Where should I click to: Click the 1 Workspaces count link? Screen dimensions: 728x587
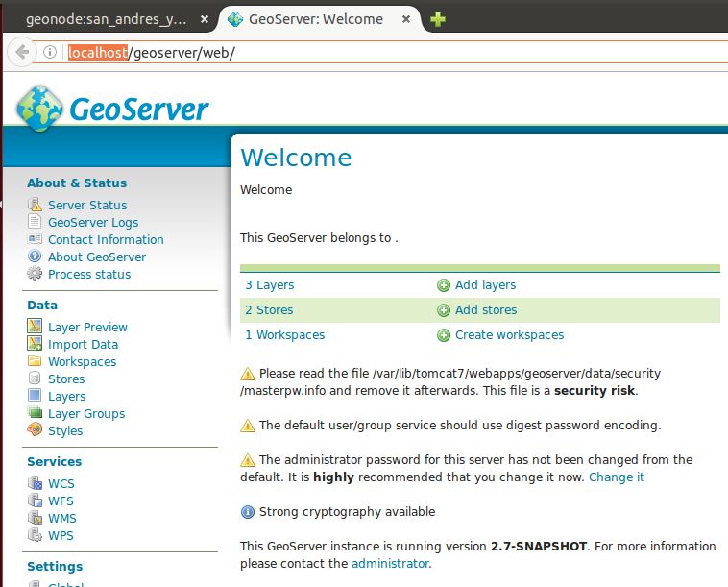[x=284, y=335]
